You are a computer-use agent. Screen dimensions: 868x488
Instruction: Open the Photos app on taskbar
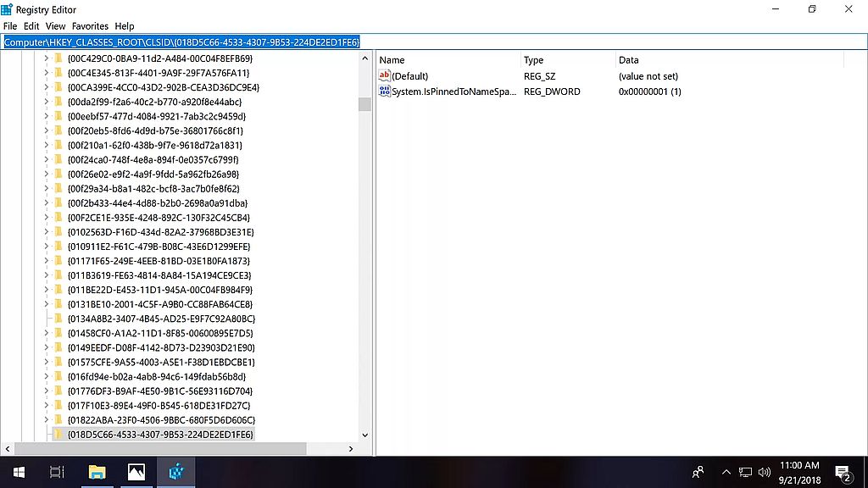tap(136, 472)
